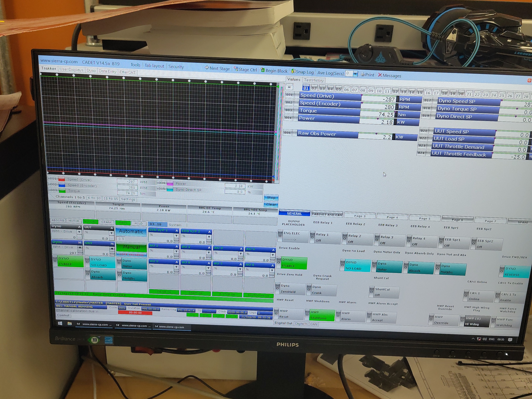Click the magenta Power legend swatch
532x399 pixels.
click(170, 184)
